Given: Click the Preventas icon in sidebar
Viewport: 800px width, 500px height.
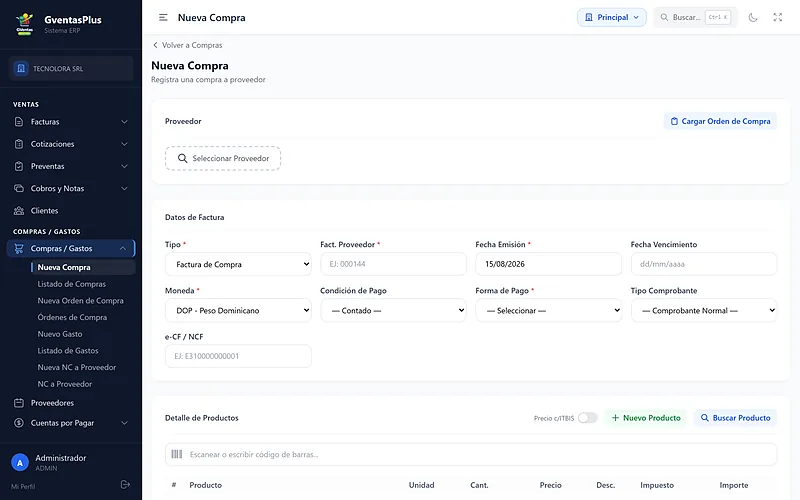Looking at the screenshot, I should [19, 166].
